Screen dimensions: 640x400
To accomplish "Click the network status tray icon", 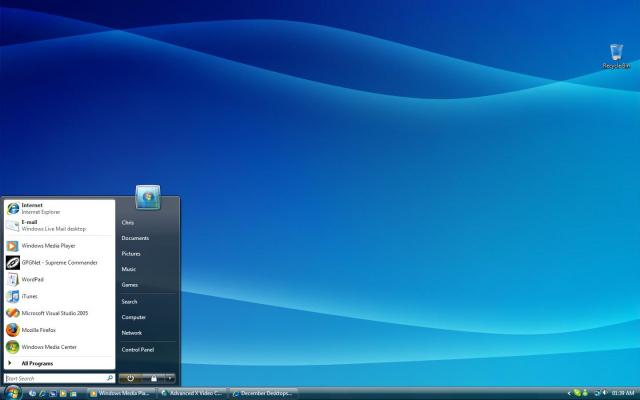I will point(597,393).
